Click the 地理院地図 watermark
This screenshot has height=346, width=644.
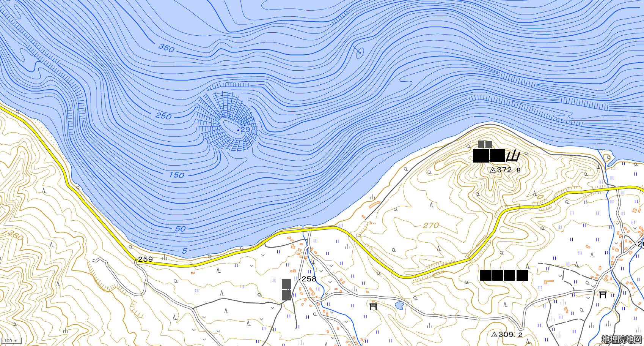621,339
